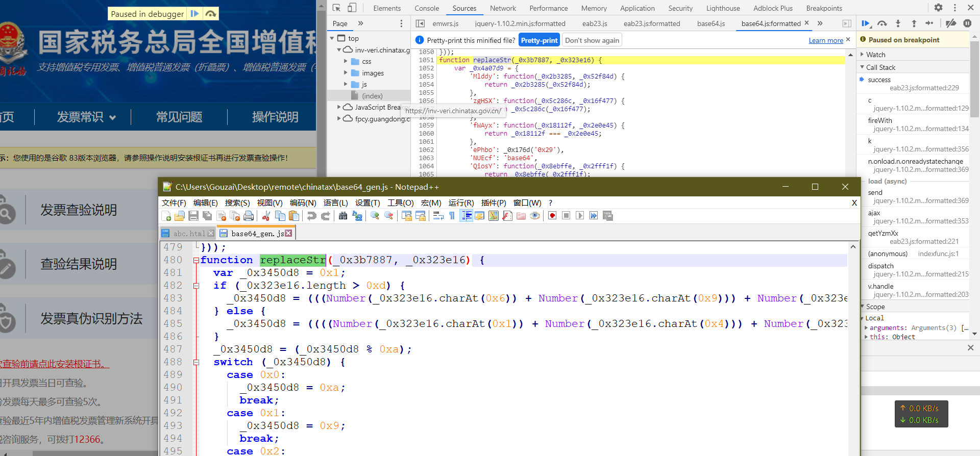This screenshot has width=980, height=456.
Task: Expand the images folder in Sources tree
Action: point(346,73)
